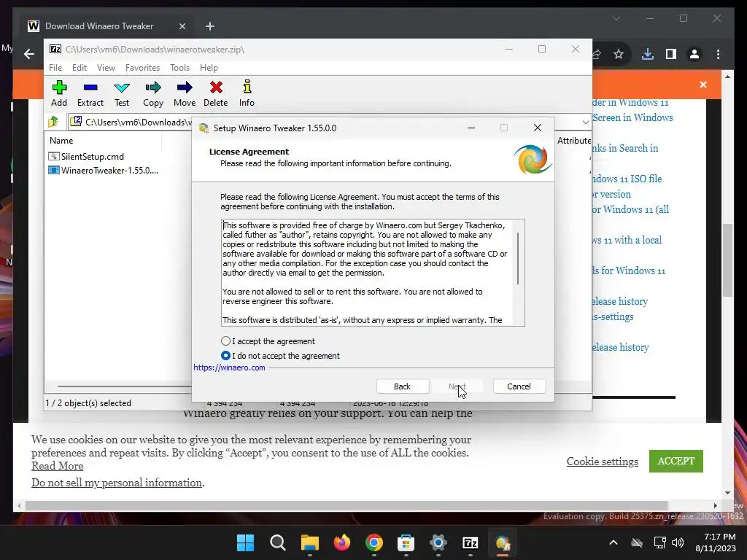Open Microsoft Store from the taskbar

[x=406, y=542]
